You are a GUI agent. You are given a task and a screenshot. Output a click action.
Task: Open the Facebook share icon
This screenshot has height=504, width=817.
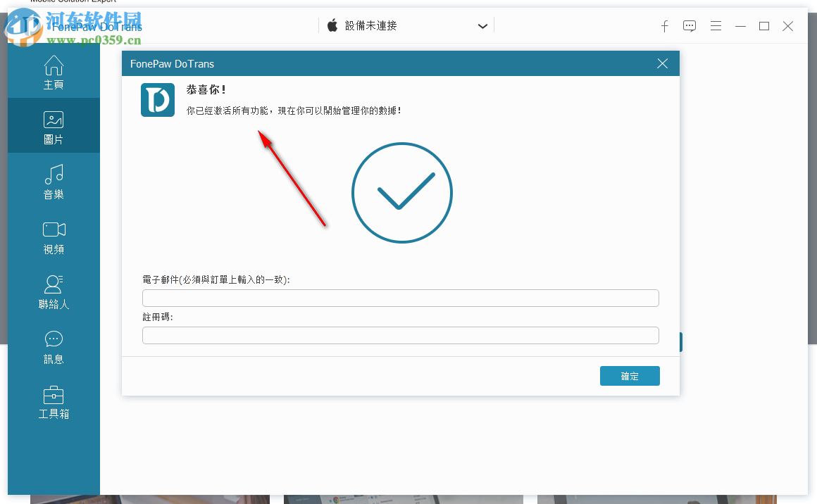click(664, 26)
